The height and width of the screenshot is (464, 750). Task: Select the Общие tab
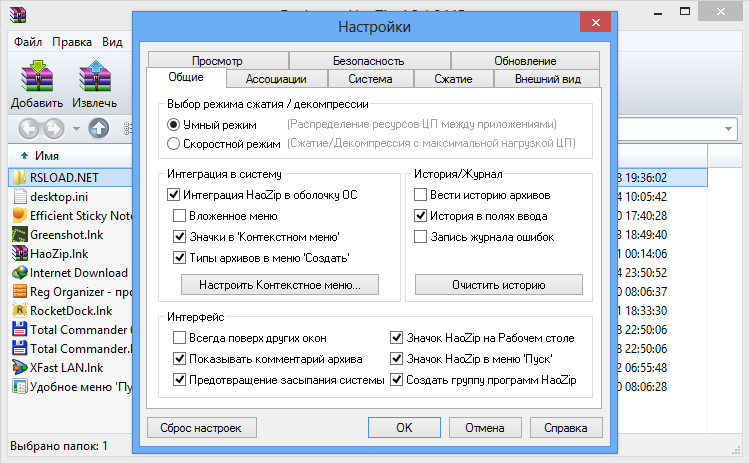point(186,77)
